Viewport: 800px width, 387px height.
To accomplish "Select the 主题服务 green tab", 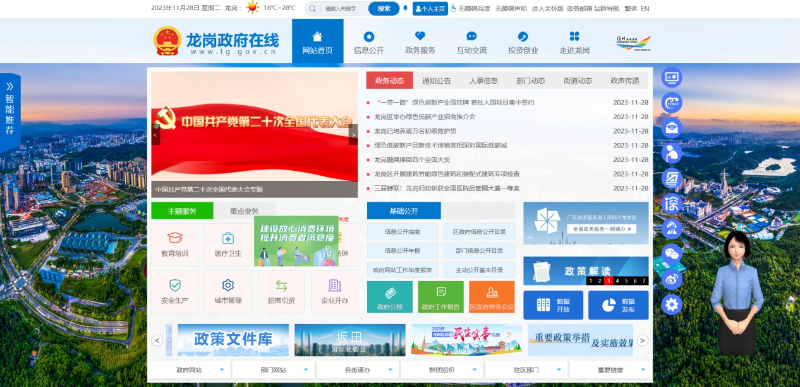I will (182, 211).
